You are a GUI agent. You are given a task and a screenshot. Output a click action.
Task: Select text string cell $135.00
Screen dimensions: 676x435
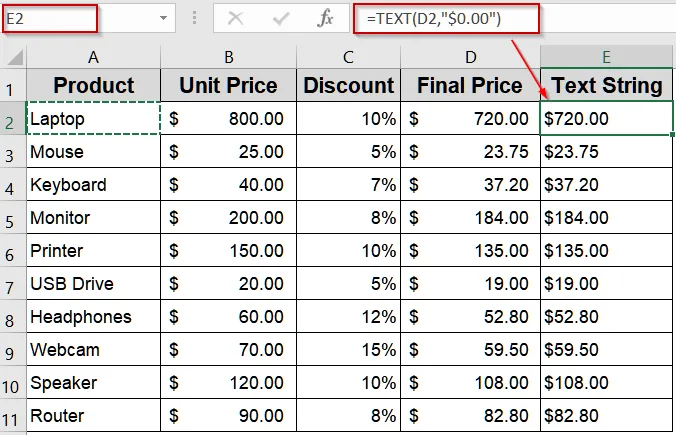click(606, 250)
